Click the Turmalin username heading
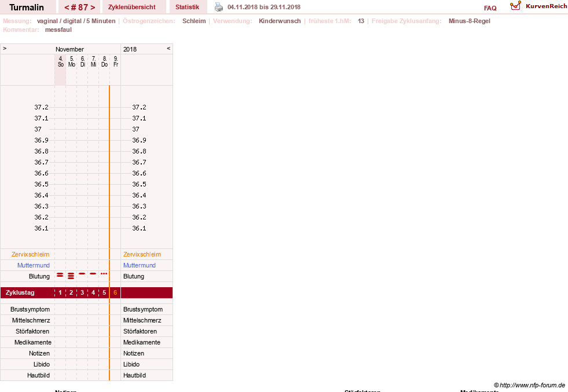 tap(27, 8)
